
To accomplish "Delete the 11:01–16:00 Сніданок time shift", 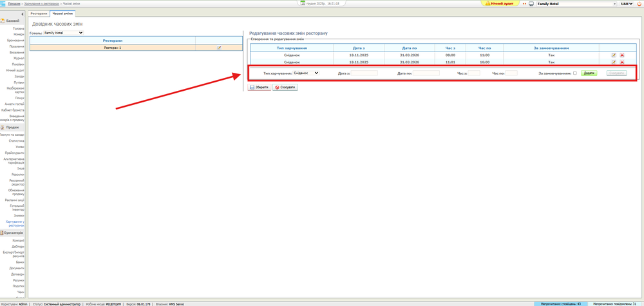I will tap(622, 62).
